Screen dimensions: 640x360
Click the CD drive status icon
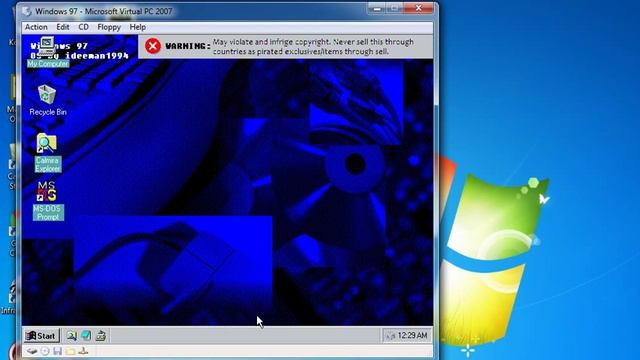pyautogui.click(x=45, y=351)
